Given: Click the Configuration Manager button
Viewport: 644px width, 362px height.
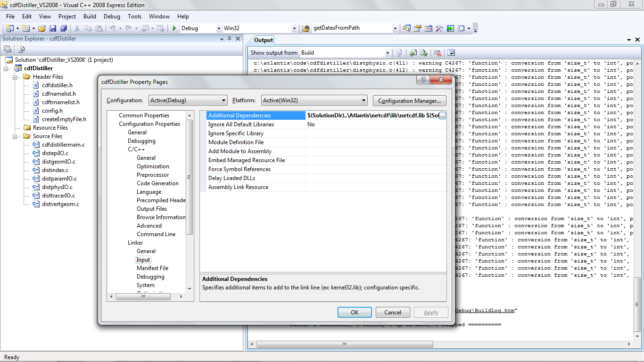Looking at the screenshot, I should (409, 100).
